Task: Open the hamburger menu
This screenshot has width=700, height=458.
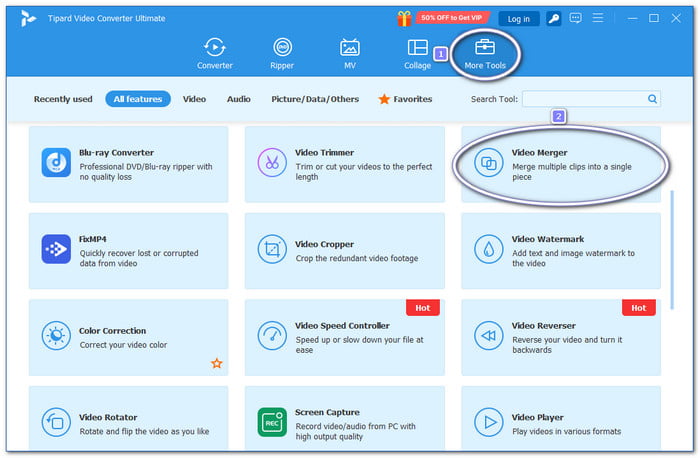Action: click(x=598, y=18)
